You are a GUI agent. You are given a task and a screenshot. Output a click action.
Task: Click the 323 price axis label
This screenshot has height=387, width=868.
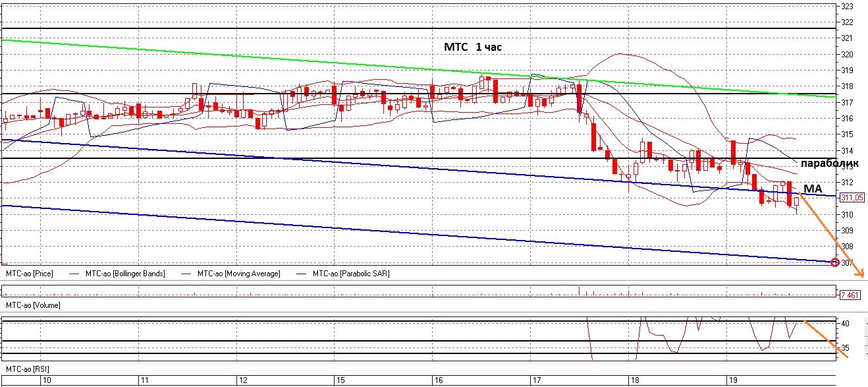[x=848, y=6]
